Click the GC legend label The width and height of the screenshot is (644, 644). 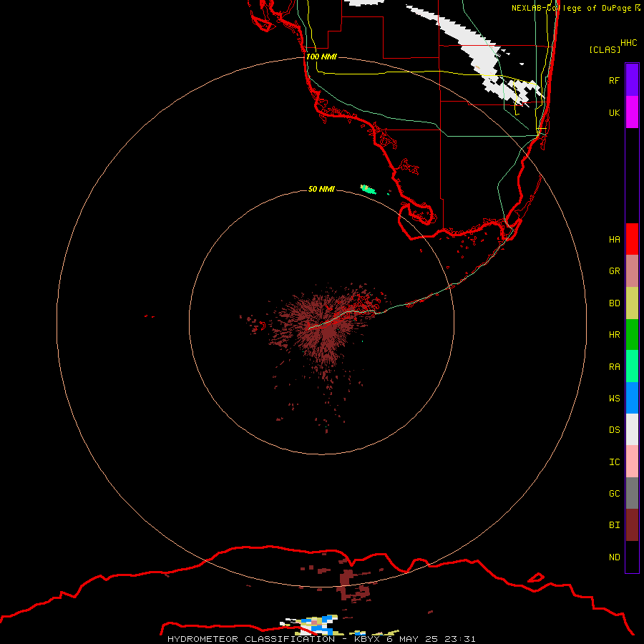(x=614, y=494)
